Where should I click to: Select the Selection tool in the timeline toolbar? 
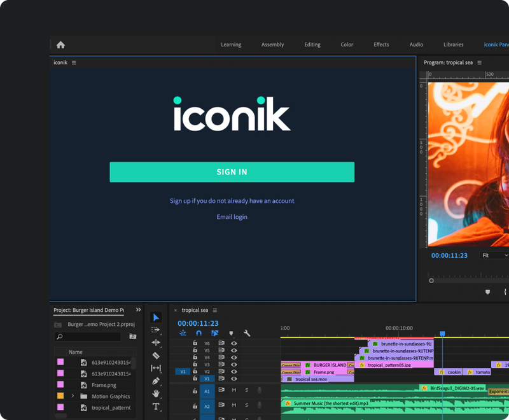pyautogui.click(x=155, y=316)
